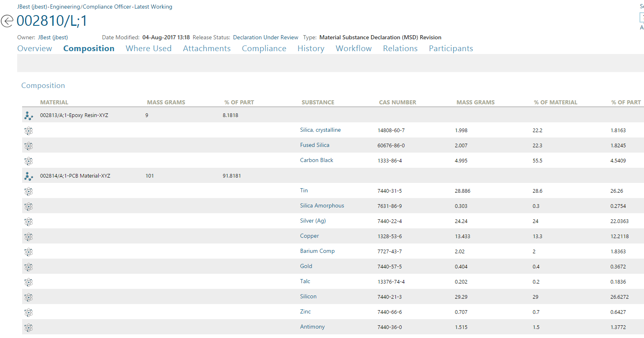Screen dimensions: 644x338
Task: Go to the Compliance tab
Action: pos(264,49)
